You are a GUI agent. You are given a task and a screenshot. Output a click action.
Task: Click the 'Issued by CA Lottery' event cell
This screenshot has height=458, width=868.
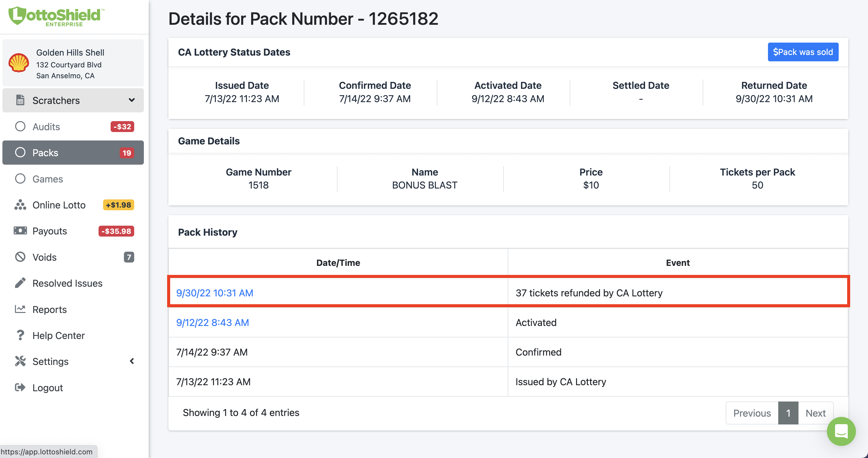tap(678, 382)
